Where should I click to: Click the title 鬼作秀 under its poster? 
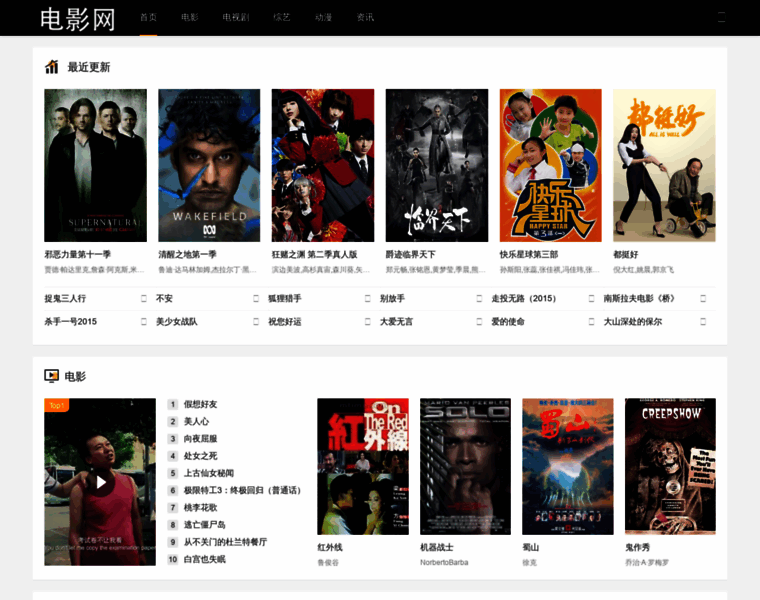[x=637, y=547]
